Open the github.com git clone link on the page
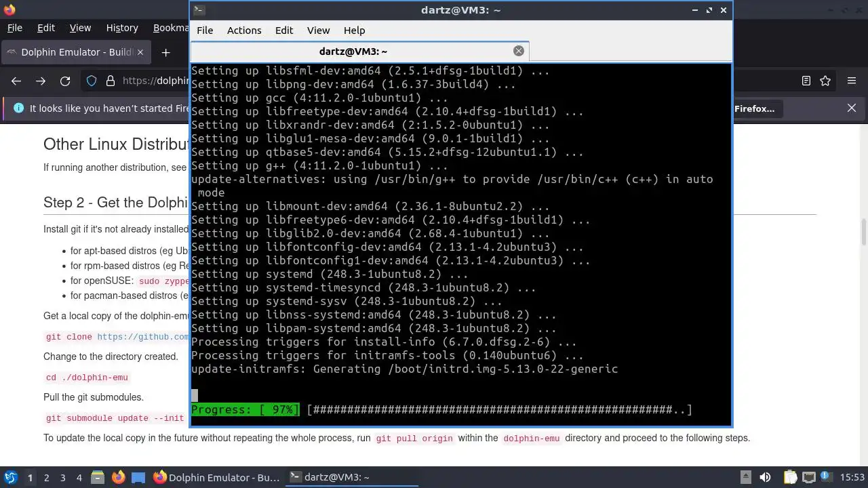The width and height of the screenshot is (868, 488). point(143,337)
